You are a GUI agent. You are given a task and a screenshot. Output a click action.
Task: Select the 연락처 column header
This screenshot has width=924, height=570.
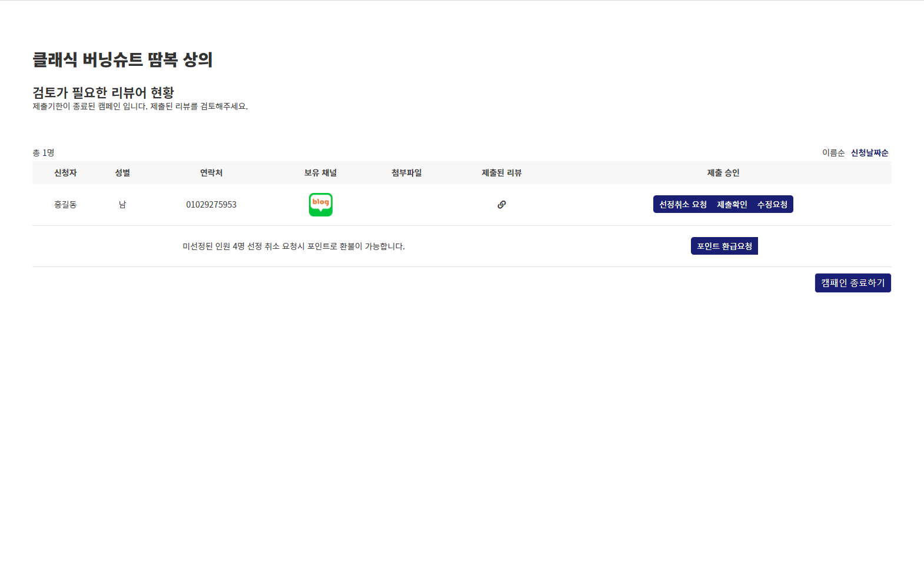tap(211, 173)
